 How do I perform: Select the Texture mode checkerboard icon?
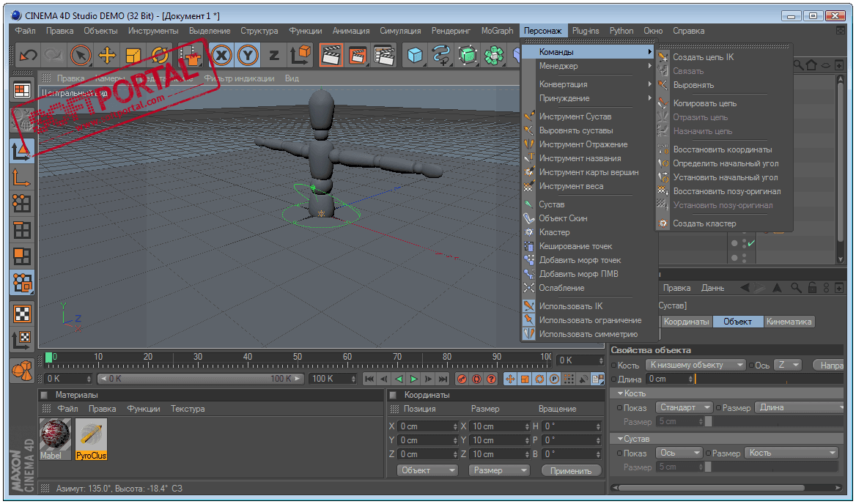click(x=22, y=314)
